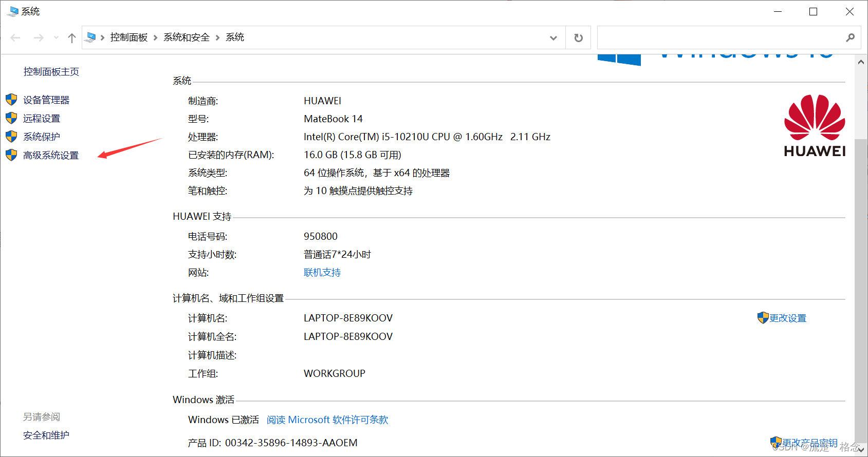Click the support hours text 普通话7*24小时
The image size is (868, 457).
click(x=337, y=255)
